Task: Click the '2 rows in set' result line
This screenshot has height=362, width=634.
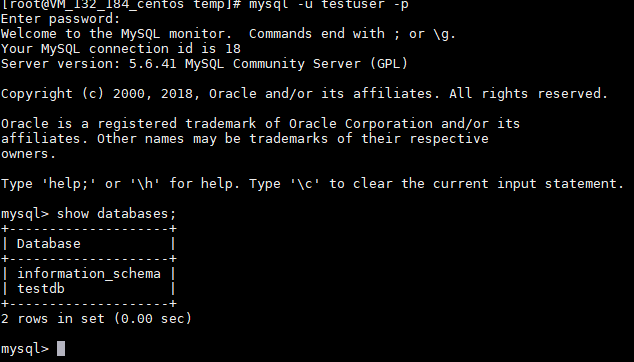Action: tap(96, 319)
